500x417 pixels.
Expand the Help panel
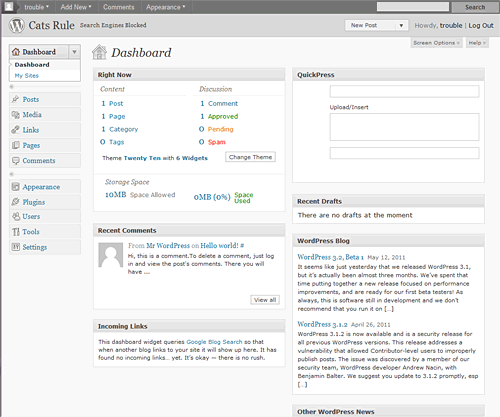477,43
